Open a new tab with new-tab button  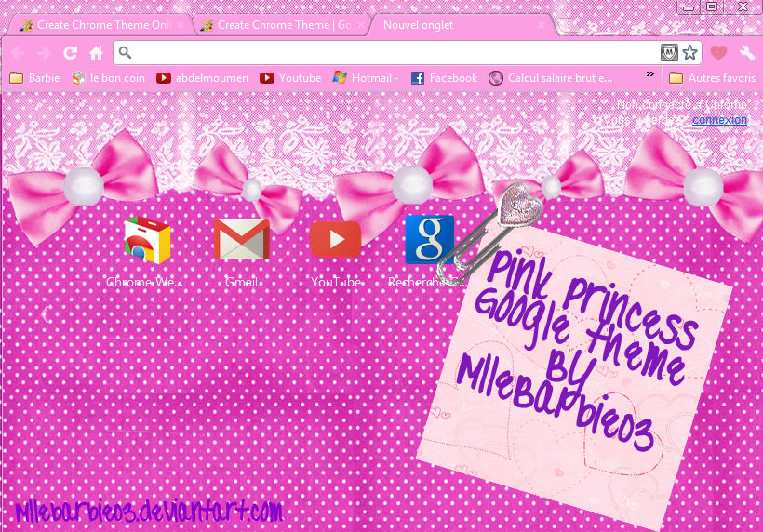click(x=569, y=25)
